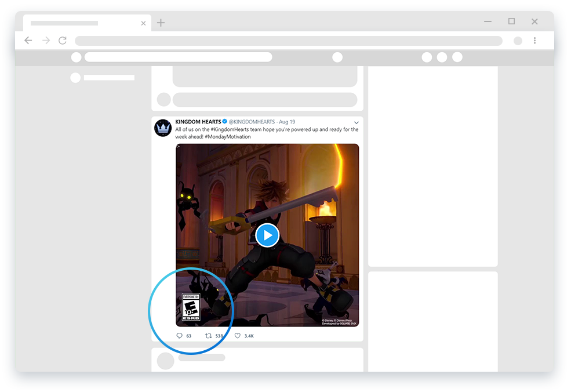Screen dimensions: 571x392
Task: Click the browser back arrow
Action: tap(28, 41)
